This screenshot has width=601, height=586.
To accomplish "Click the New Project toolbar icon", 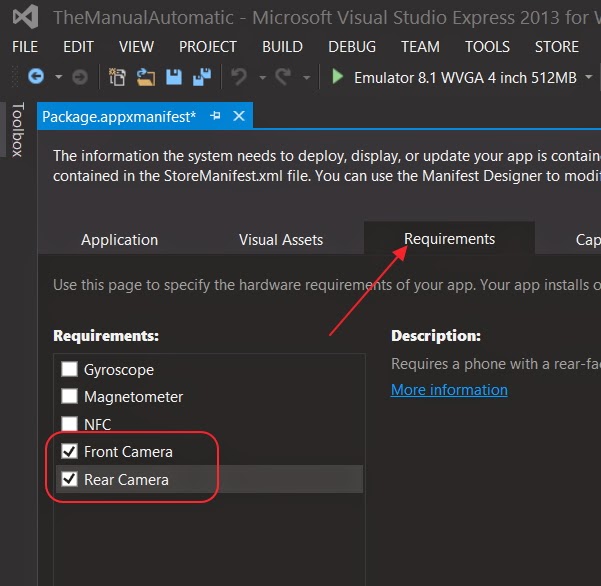I will pyautogui.click(x=117, y=77).
